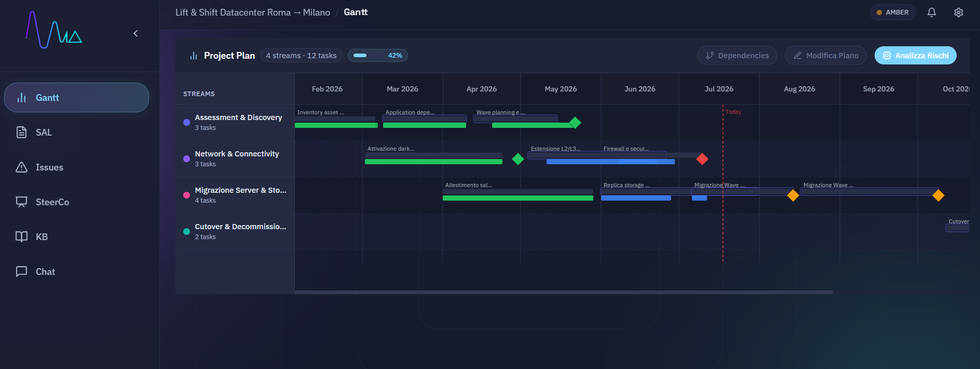Click the Jun 2026 month header
Viewport: 980px width, 369px height.
(x=640, y=89)
